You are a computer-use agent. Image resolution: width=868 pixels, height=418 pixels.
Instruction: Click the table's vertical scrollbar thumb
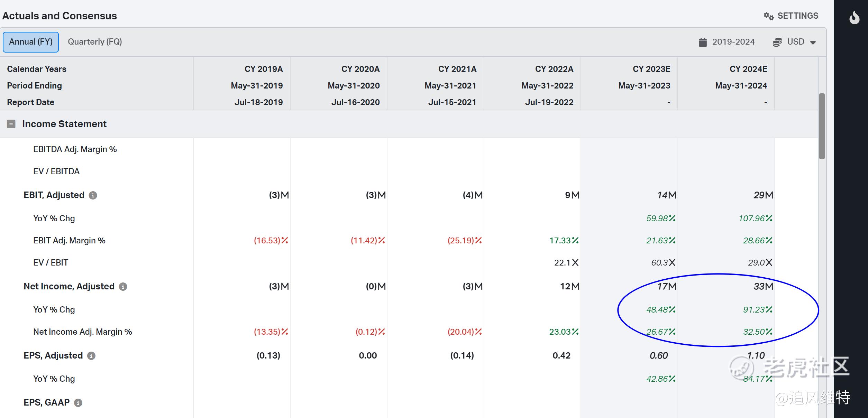pyautogui.click(x=822, y=126)
